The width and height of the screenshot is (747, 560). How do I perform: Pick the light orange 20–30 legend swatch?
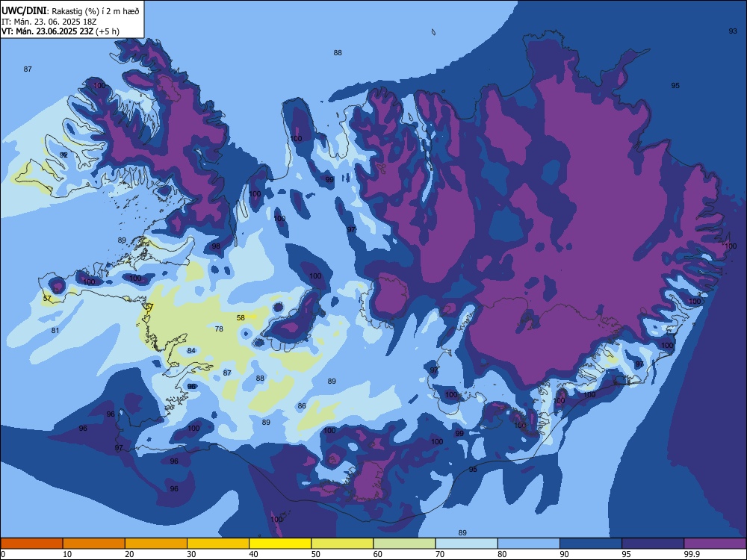click(156, 544)
